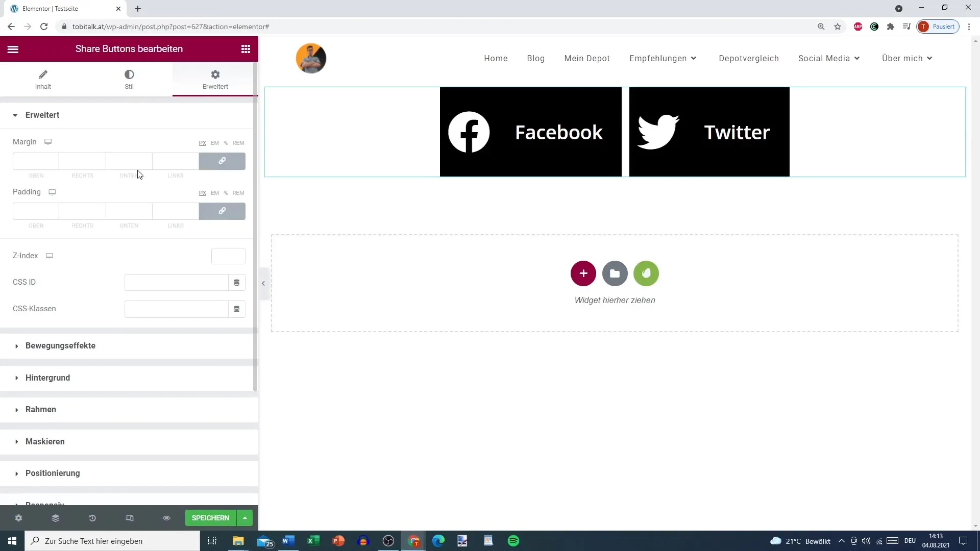
Task: Bookmark this page with star icon
Action: tap(838, 27)
